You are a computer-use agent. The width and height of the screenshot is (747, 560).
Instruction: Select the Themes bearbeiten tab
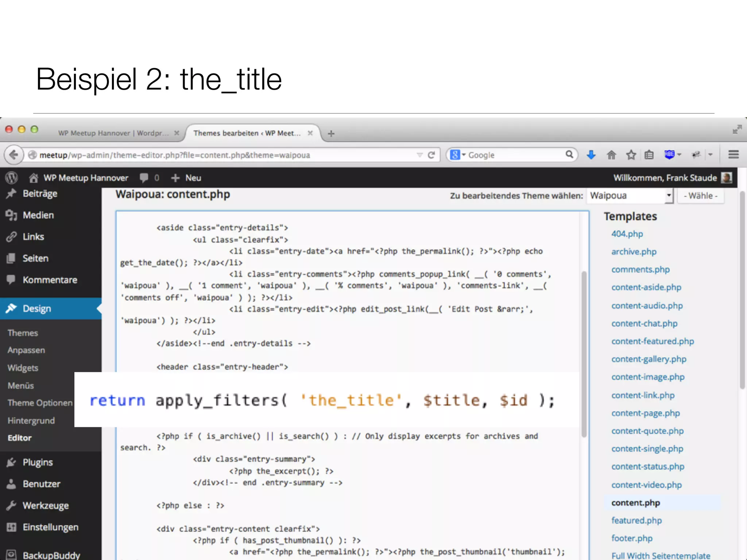point(247,133)
